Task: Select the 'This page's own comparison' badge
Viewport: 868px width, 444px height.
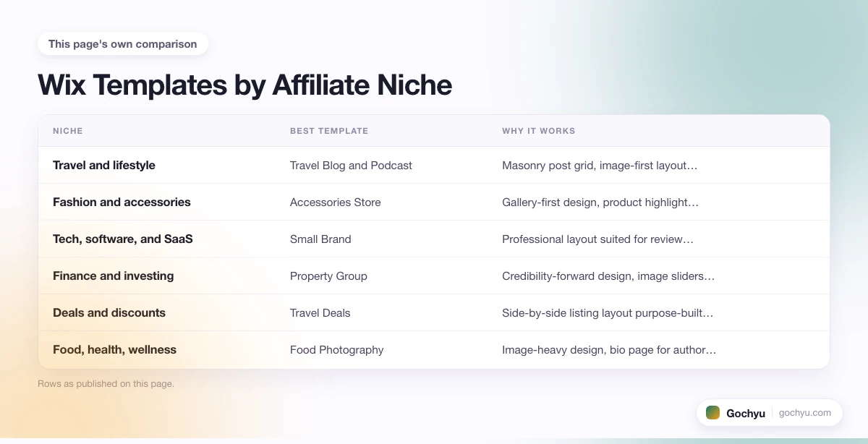Action: (123, 44)
